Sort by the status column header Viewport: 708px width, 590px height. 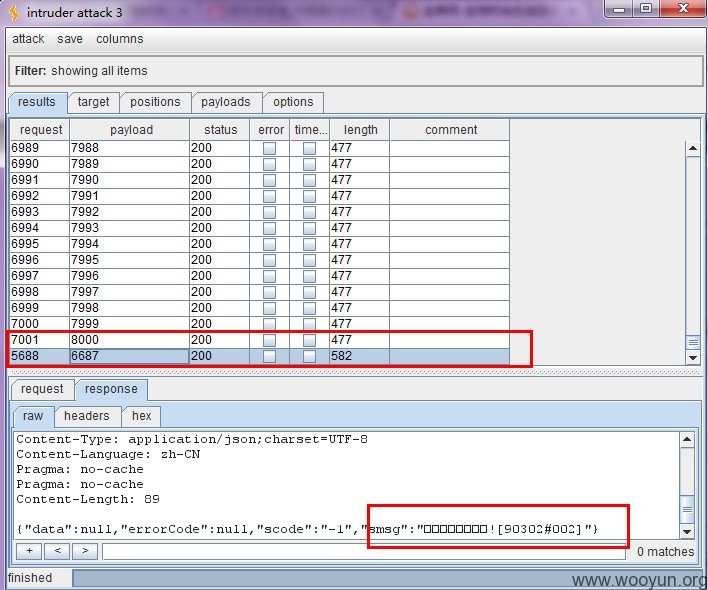tap(219, 130)
